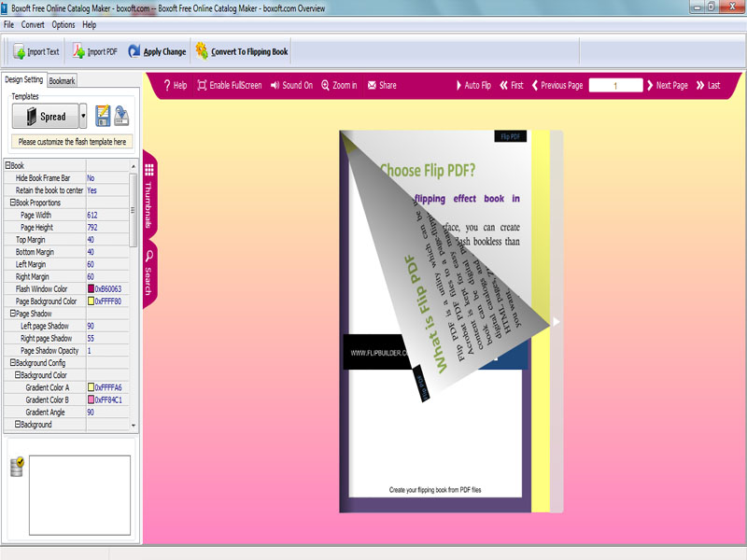Click the application icon in title bar
Image resolution: width=747 pixels, height=560 pixels.
(x=5, y=8)
